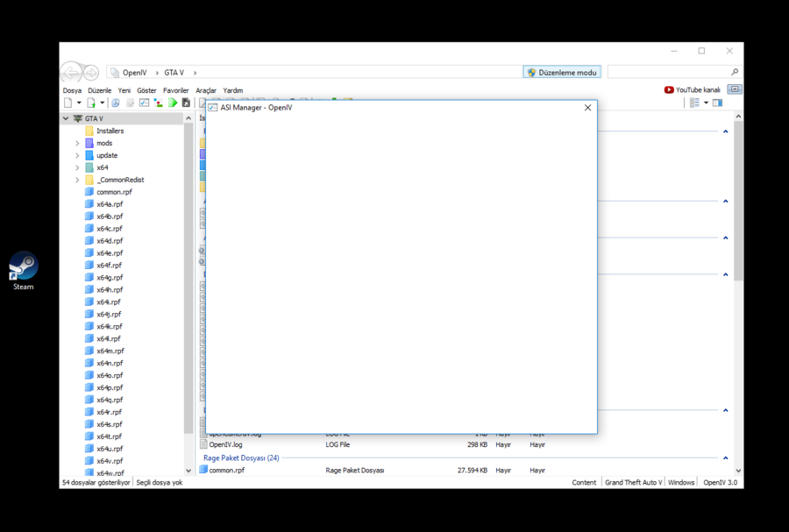Click the file list scroll up arrow
The width and height of the screenshot is (789, 532).
coord(738,117)
